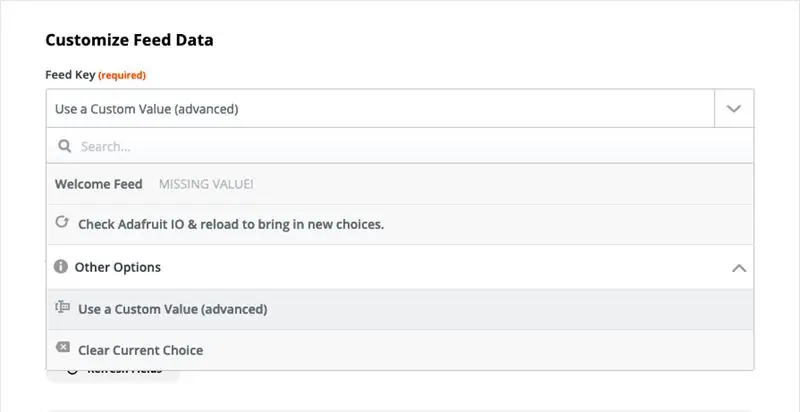Click the backspace icon beside Clear Current Choice
800x412 pixels.
(x=62, y=348)
